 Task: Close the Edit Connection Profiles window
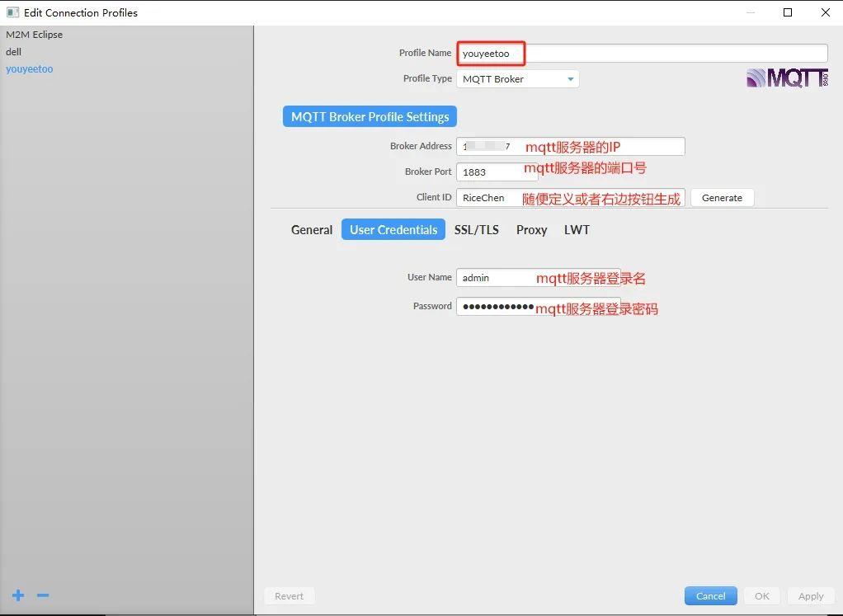(825, 12)
